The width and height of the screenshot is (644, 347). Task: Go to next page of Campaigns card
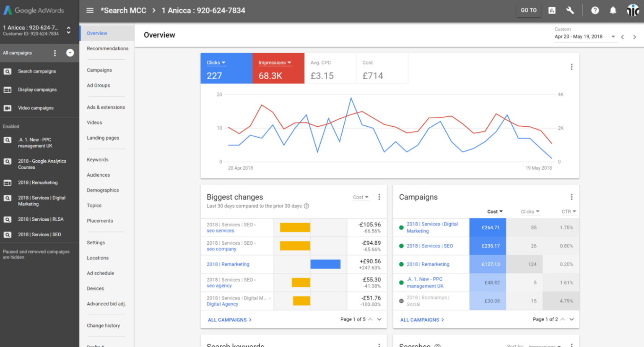pyautogui.click(x=571, y=319)
